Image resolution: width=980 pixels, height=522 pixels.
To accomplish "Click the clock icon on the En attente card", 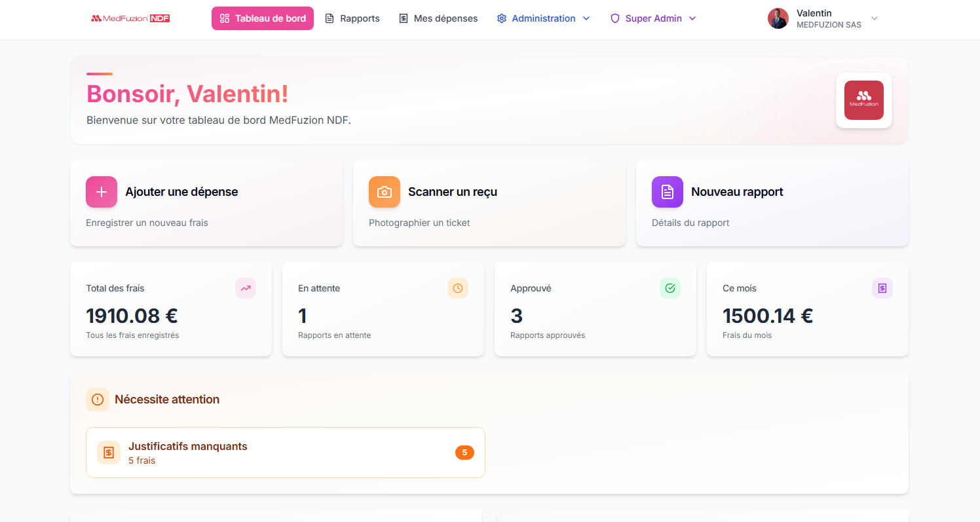I will tap(457, 288).
